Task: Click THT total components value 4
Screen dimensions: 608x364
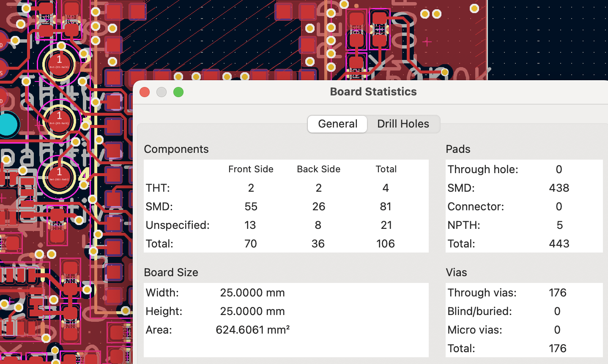Action: click(386, 188)
